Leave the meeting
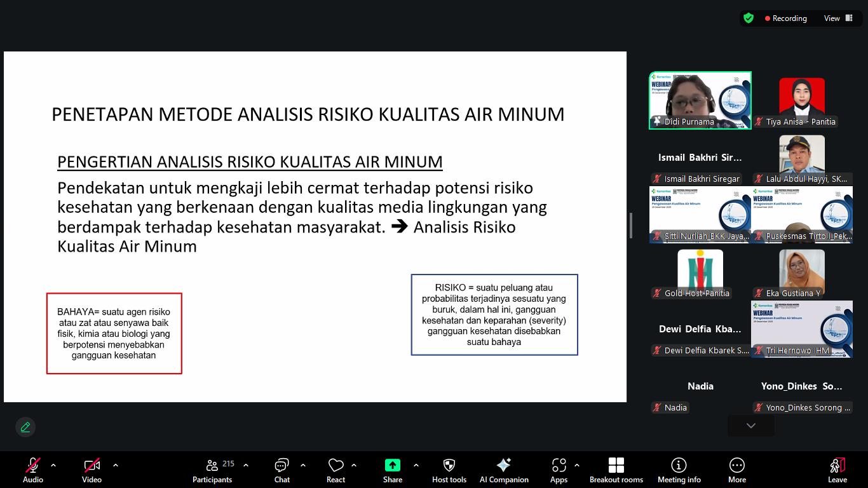868x488 pixels. [837, 470]
